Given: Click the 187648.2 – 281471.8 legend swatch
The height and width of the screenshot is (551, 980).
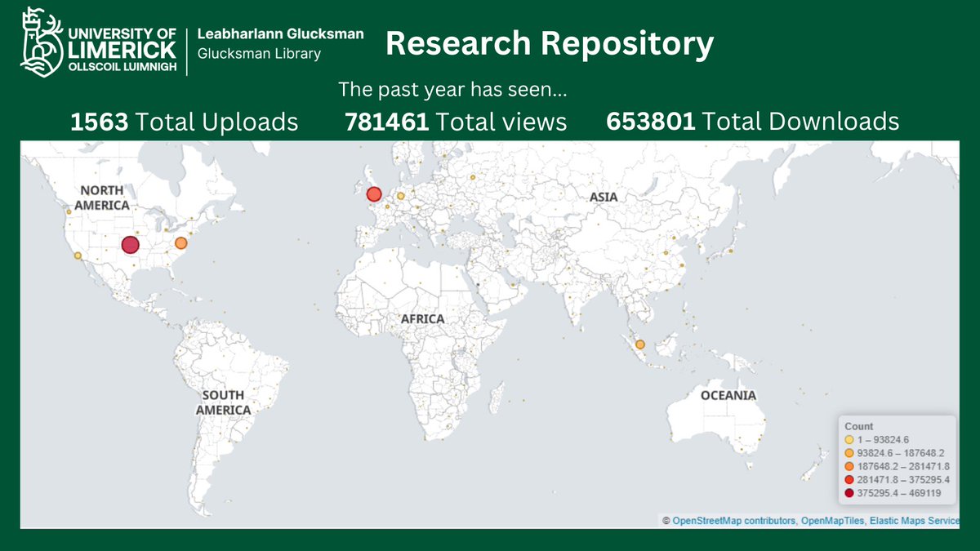Looking at the screenshot, I should point(849,466).
